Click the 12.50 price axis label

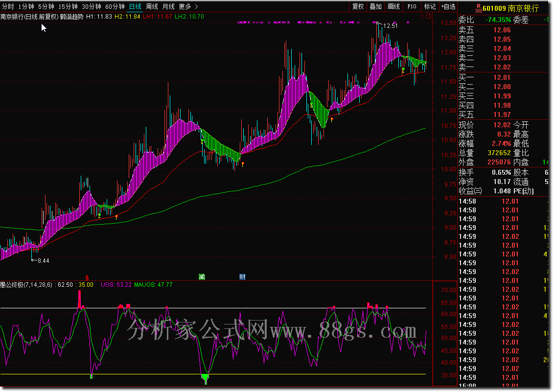pyautogui.click(x=448, y=23)
